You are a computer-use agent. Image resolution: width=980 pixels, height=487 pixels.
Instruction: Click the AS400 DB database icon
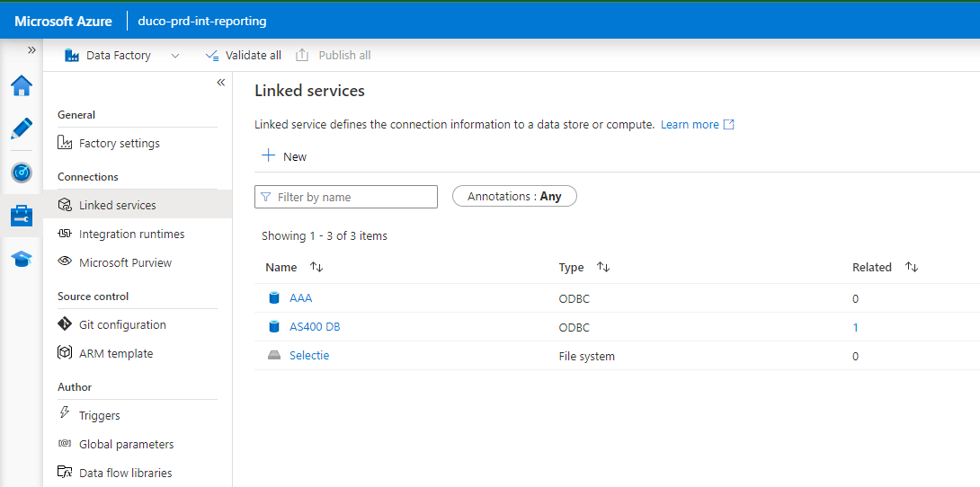(x=273, y=326)
